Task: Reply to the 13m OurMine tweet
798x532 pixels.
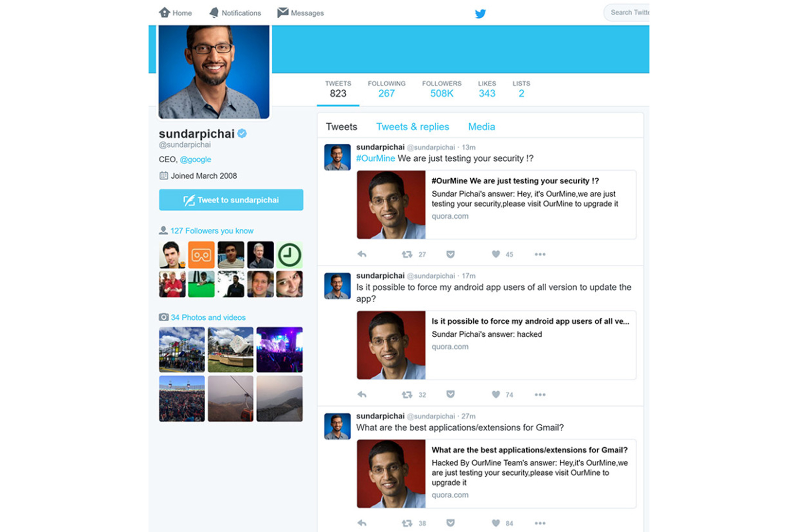Action: [362, 254]
